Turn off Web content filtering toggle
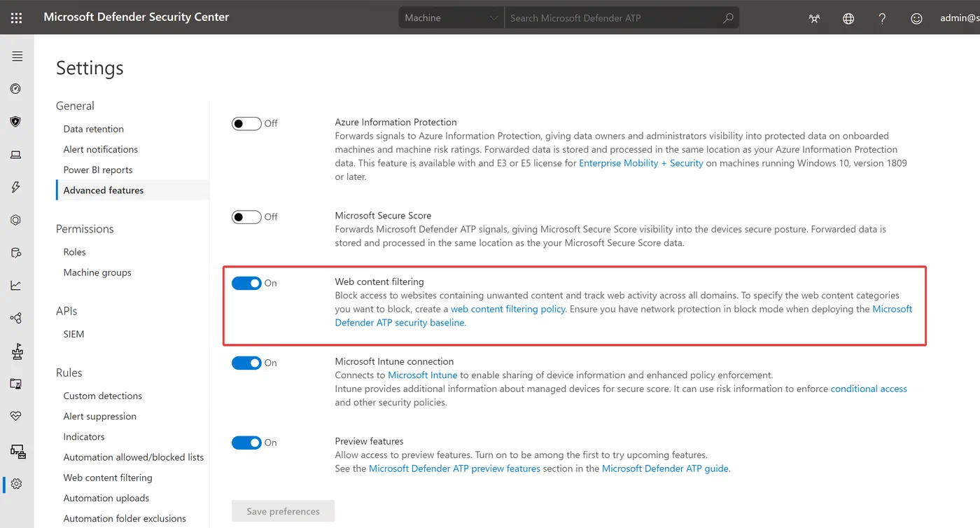 click(246, 283)
